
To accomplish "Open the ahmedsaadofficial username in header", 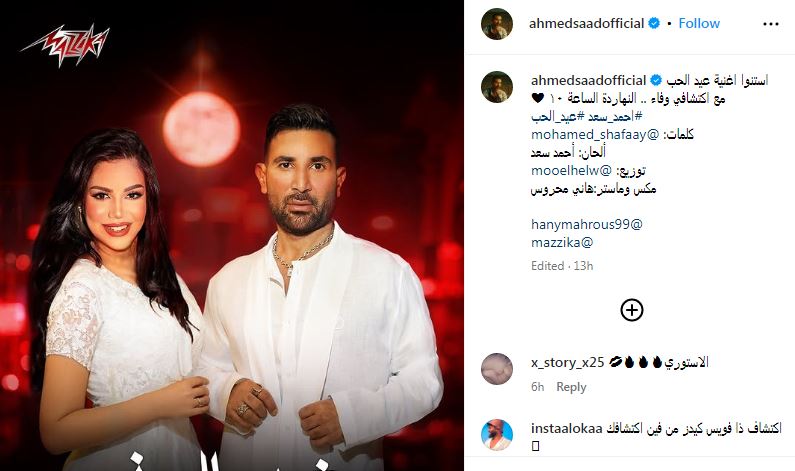I will pos(586,23).
